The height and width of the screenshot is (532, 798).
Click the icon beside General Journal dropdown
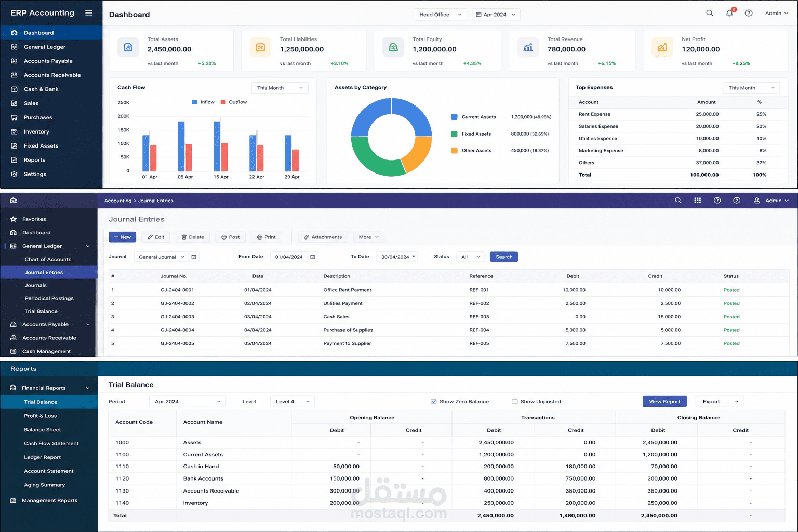pyautogui.click(x=194, y=257)
